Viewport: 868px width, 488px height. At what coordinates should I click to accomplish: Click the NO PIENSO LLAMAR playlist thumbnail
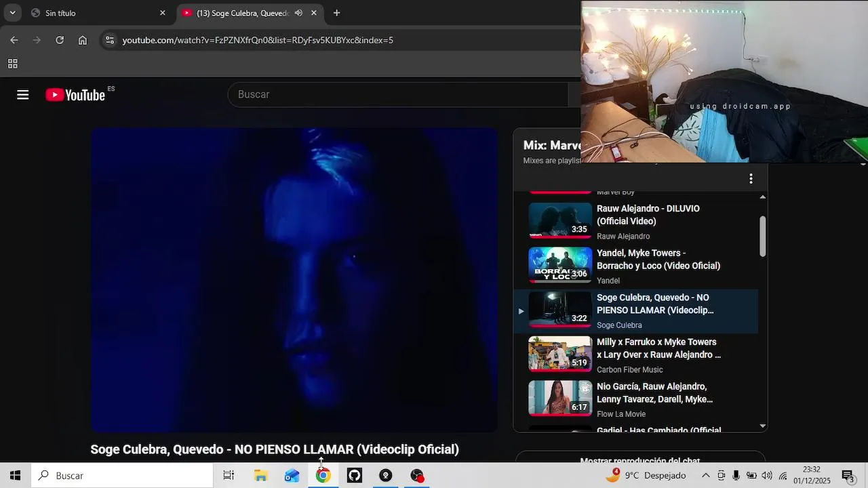click(x=560, y=309)
